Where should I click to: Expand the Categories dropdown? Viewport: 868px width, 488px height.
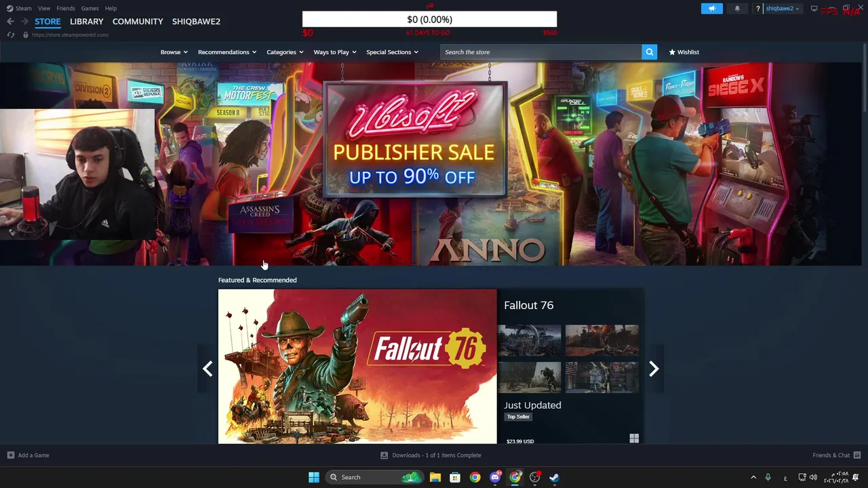pos(285,52)
